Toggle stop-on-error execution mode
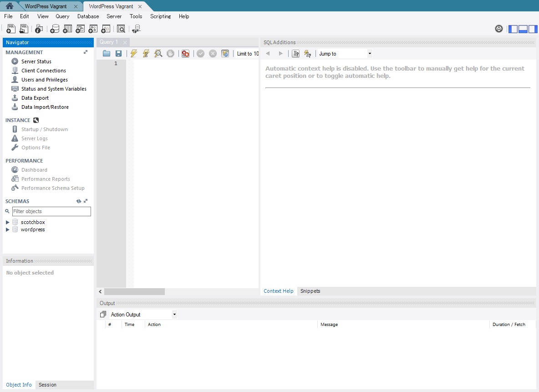This screenshot has height=392, width=539. click(186, 54)
